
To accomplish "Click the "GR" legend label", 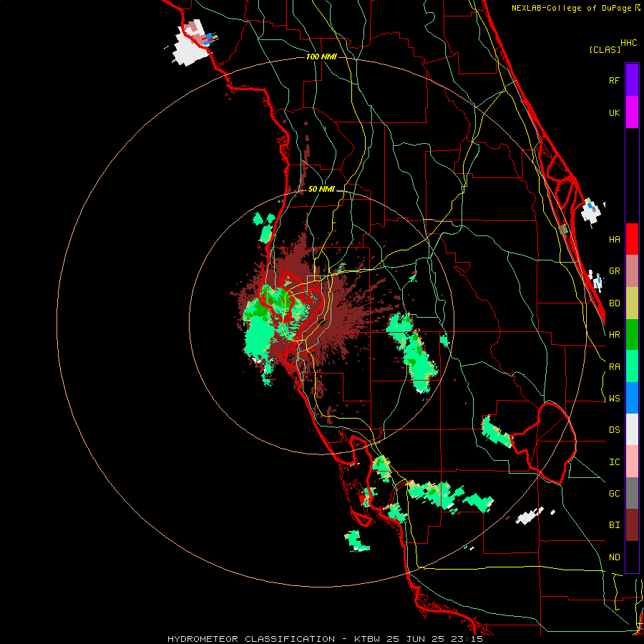I will [614, 271].
